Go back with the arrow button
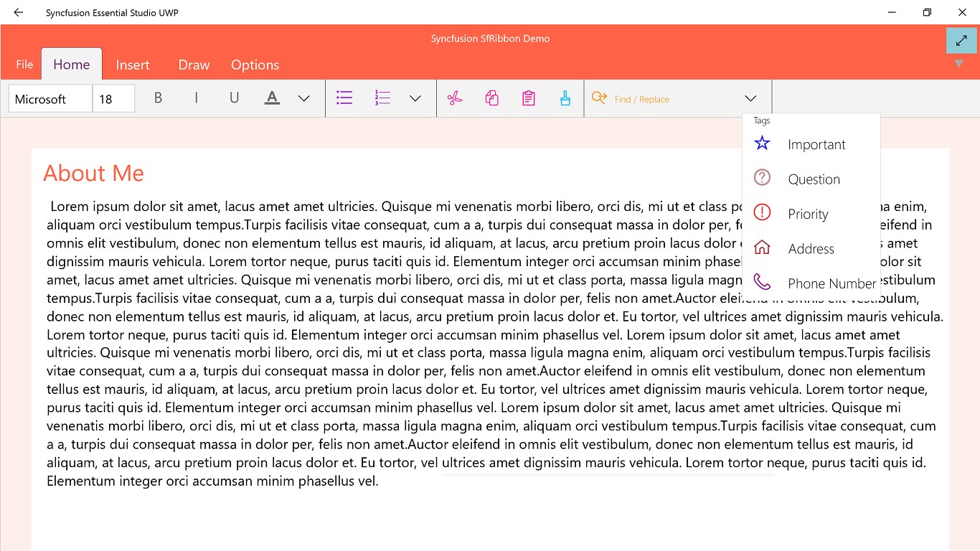 18,12
